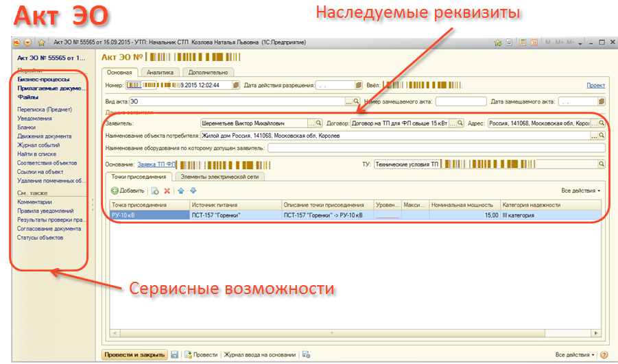The image size is (618, 364).
Task: Expand the table's Все действия menu
Action: point(580,190)
